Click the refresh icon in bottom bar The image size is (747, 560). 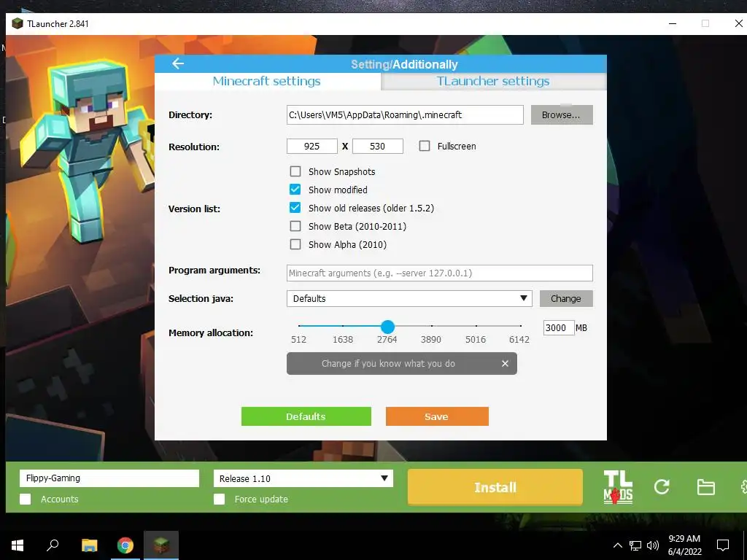(662, 486)
